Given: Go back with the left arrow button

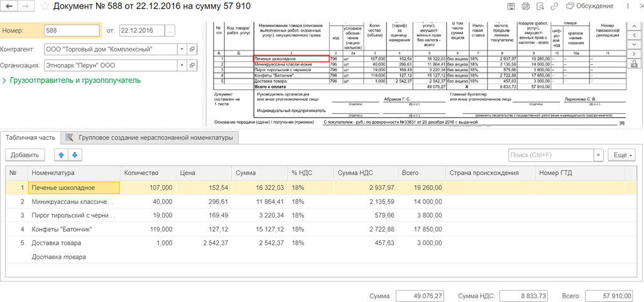Looking at the screenshot, I should (10, 6).
